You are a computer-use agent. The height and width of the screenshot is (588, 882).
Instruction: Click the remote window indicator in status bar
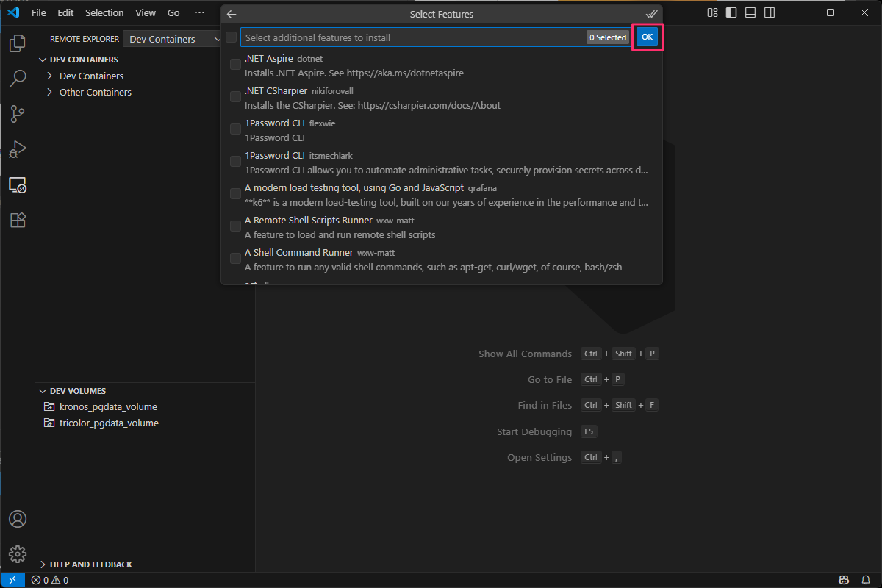point(12,580)
